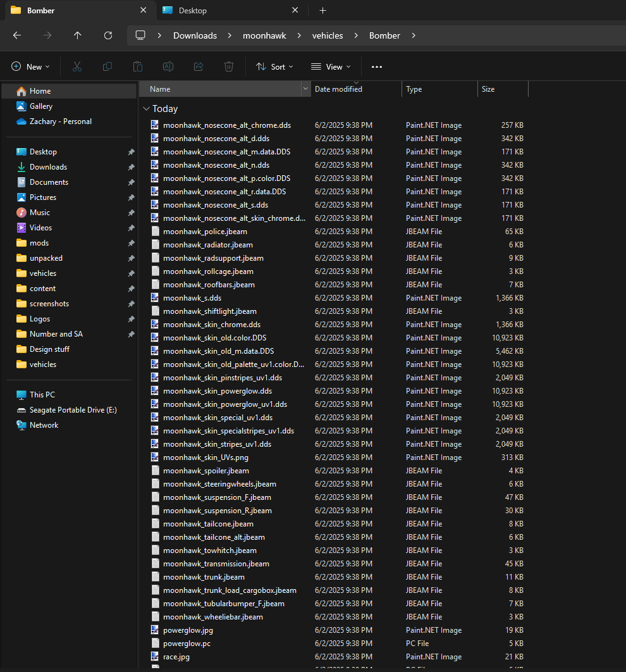Click the pin icon next to Downloads

pyautogui.click(x=131, y=167)
